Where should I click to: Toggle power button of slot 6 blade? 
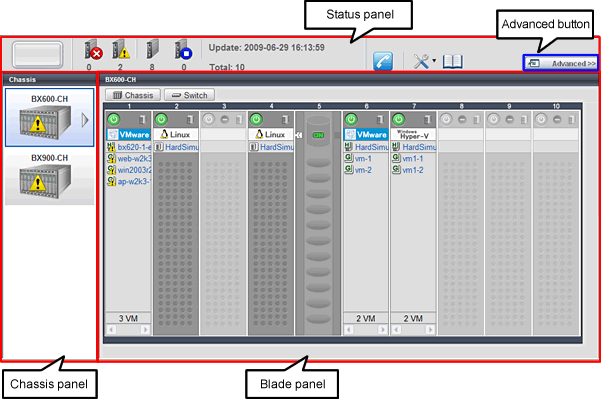(351, 120)
